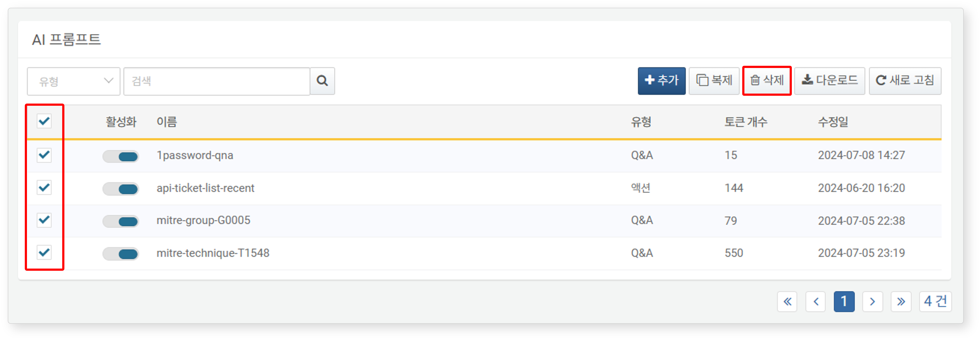
Task: Click the 새로 고침 (refresh) button
Action: [x=905, y=81]
